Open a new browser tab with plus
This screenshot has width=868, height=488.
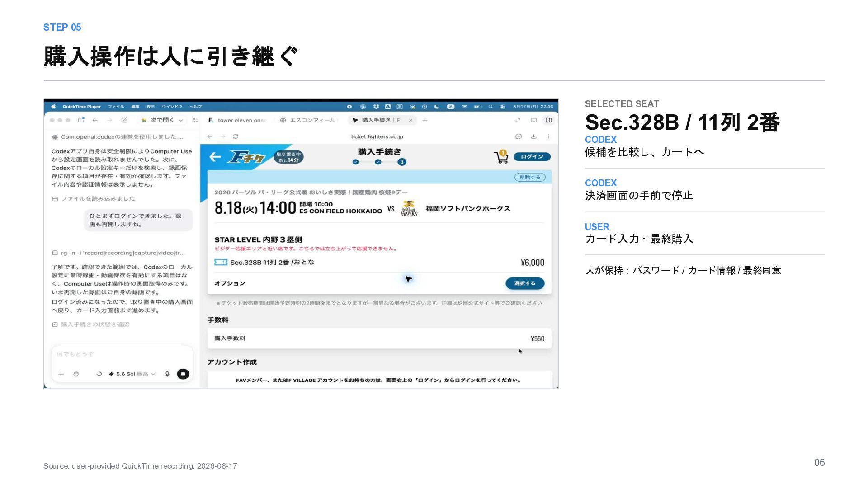pyautogui.click(x=425, y=120)
